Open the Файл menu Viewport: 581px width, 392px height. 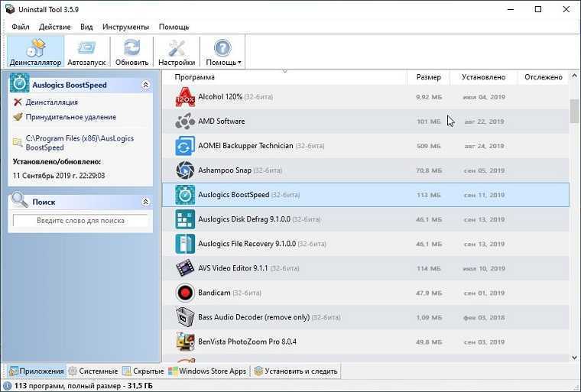pyautogui.click(x=21, y=27)
